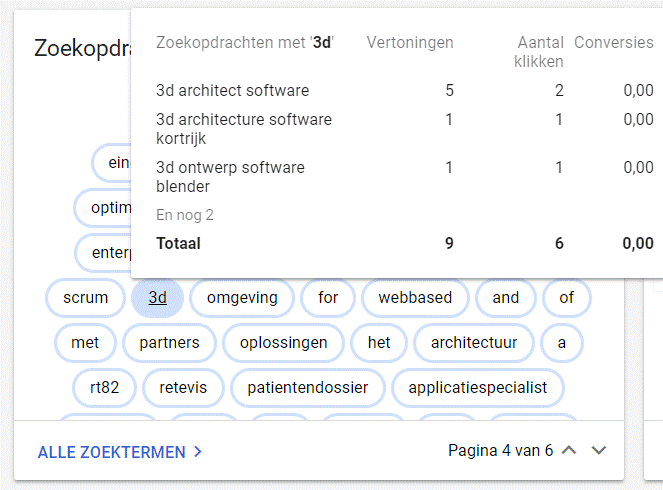Image resolution: width=663 pixels, height=490 pixels.
Task: Open Alle Zoektermen link
Action: (111, 452)
